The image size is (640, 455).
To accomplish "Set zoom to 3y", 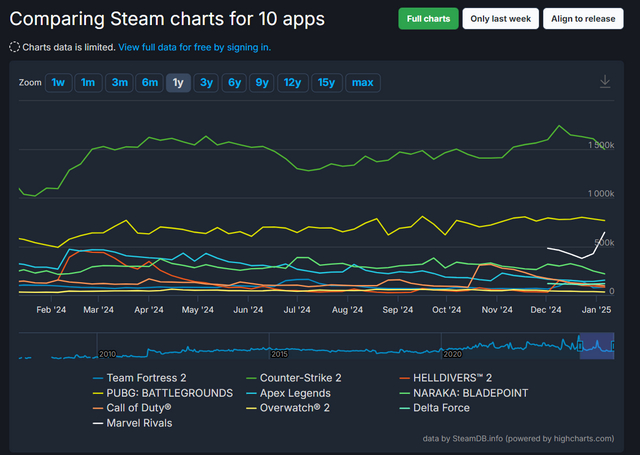I will point(206,83).
